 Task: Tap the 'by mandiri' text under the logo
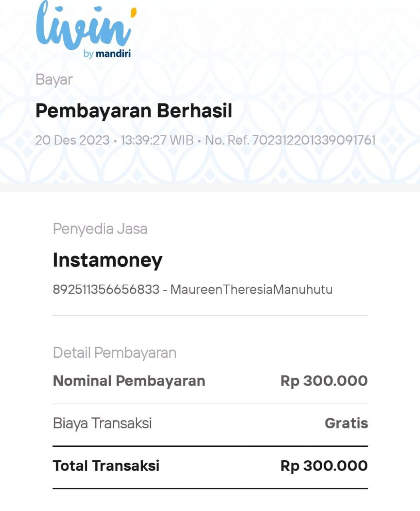tap(107, 53)
